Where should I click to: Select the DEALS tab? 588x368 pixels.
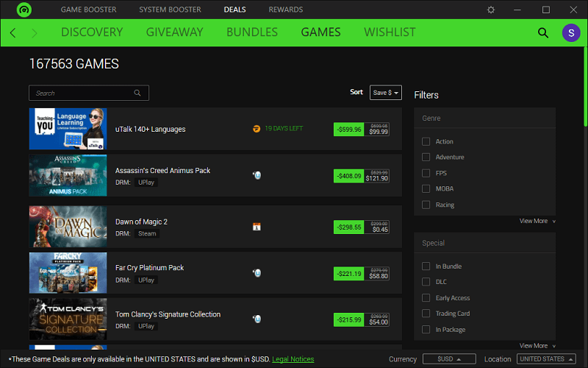tap(234, 10)
